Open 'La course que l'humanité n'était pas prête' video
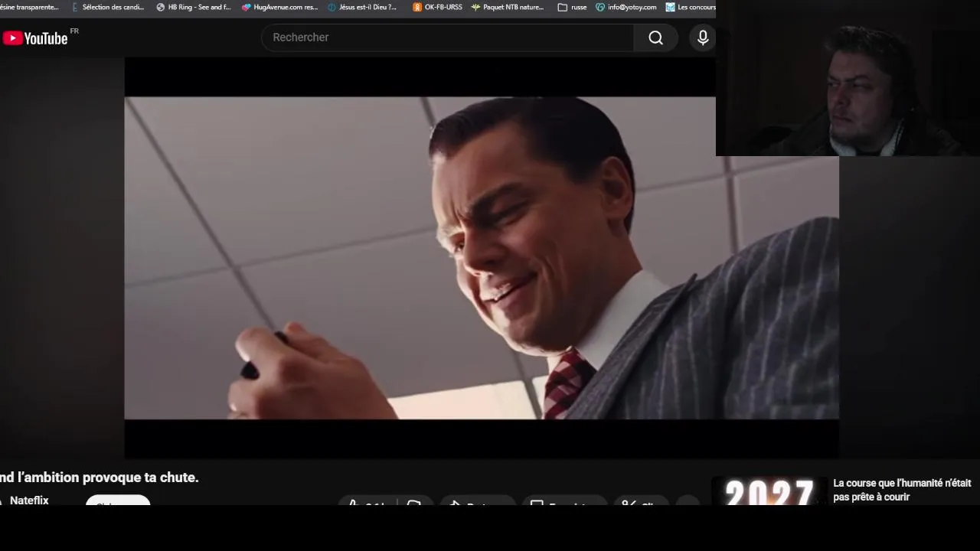The height and width of the screenshot is (551, 980). point(902,490)
